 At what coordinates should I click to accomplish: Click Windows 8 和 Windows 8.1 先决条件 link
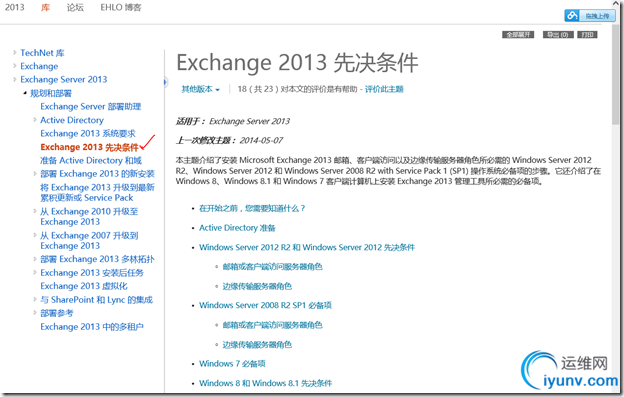coord(265,383)
